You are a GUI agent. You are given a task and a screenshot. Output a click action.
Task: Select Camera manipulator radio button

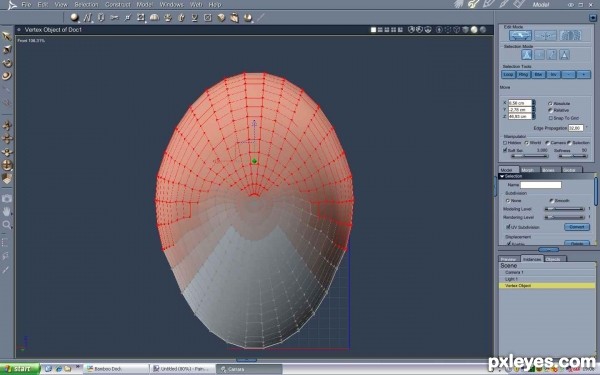(548, 143)
